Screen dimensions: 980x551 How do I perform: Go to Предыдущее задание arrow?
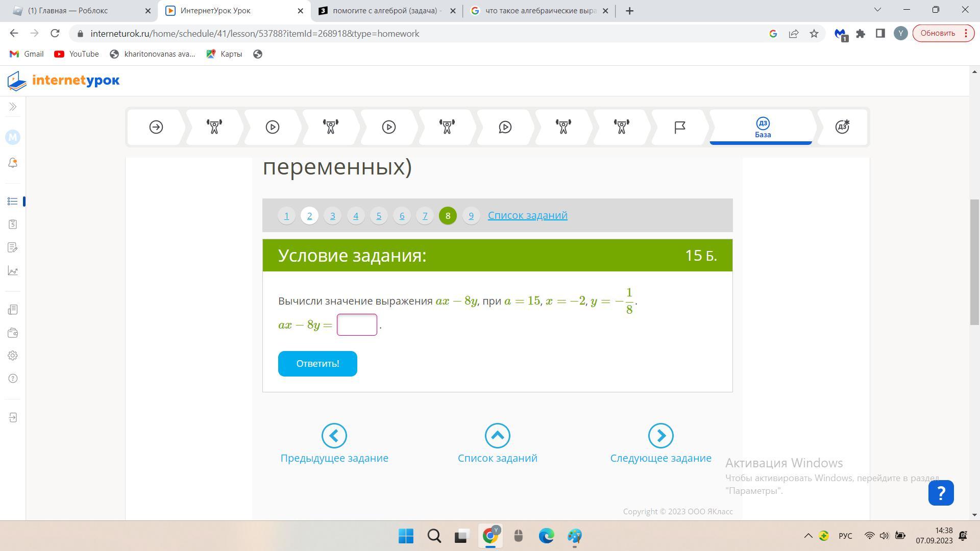click(x=334, y=436)
